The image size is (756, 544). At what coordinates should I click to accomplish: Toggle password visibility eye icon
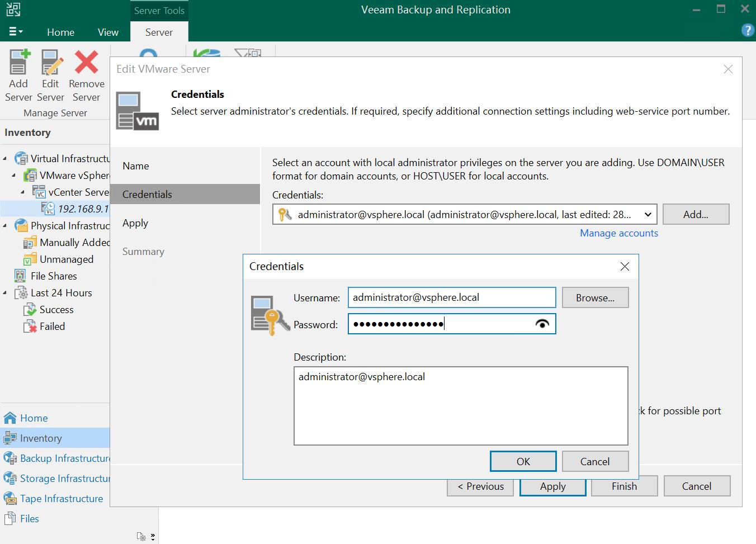542,324
